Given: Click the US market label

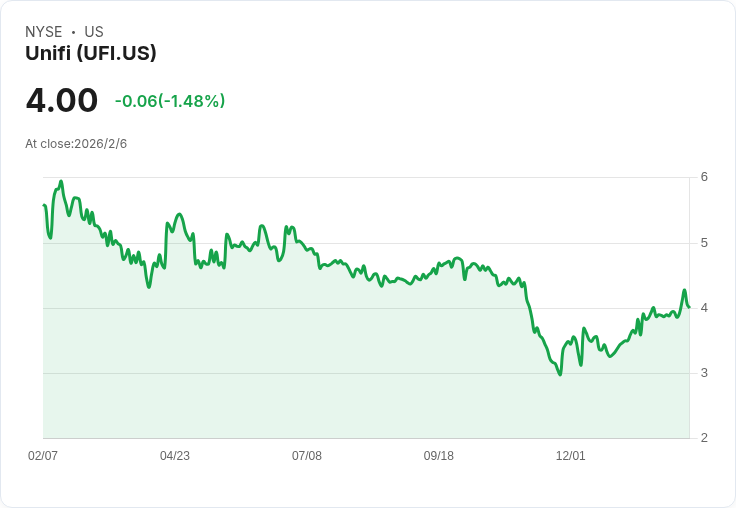Looking at the screenshot, I should 94,32.
